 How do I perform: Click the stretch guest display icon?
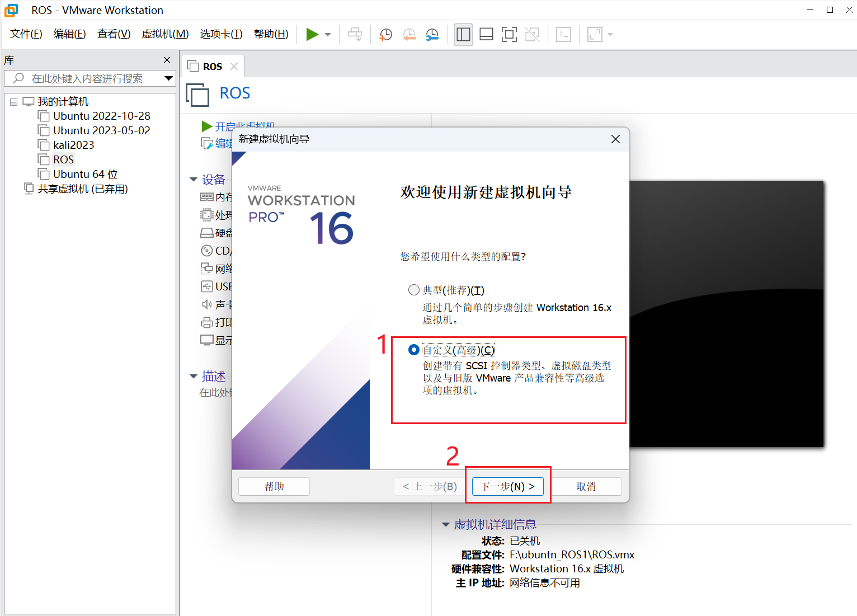click(x=595, y=35)
